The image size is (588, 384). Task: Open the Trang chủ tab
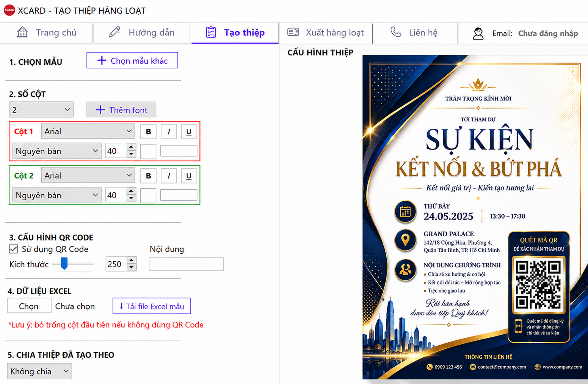pos(47,33)
